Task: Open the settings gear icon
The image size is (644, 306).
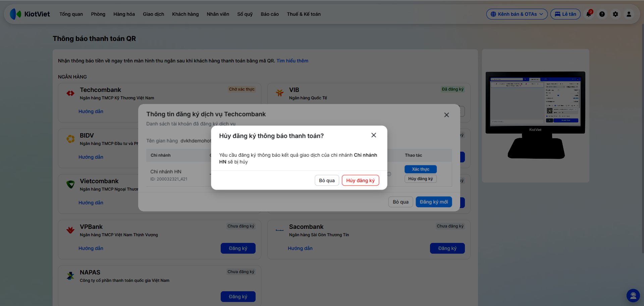Action: tap(615, 14)
